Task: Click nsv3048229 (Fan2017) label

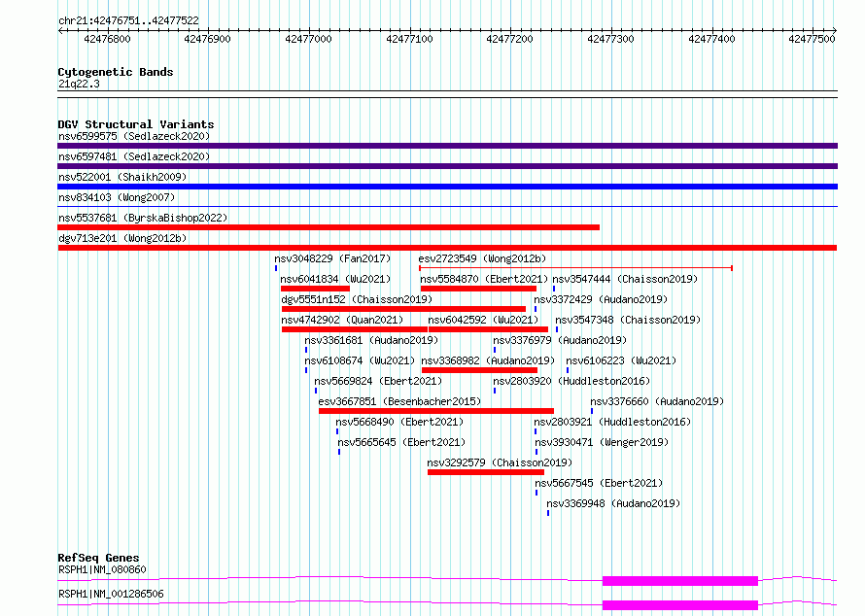Action: [x=332, y=258]
